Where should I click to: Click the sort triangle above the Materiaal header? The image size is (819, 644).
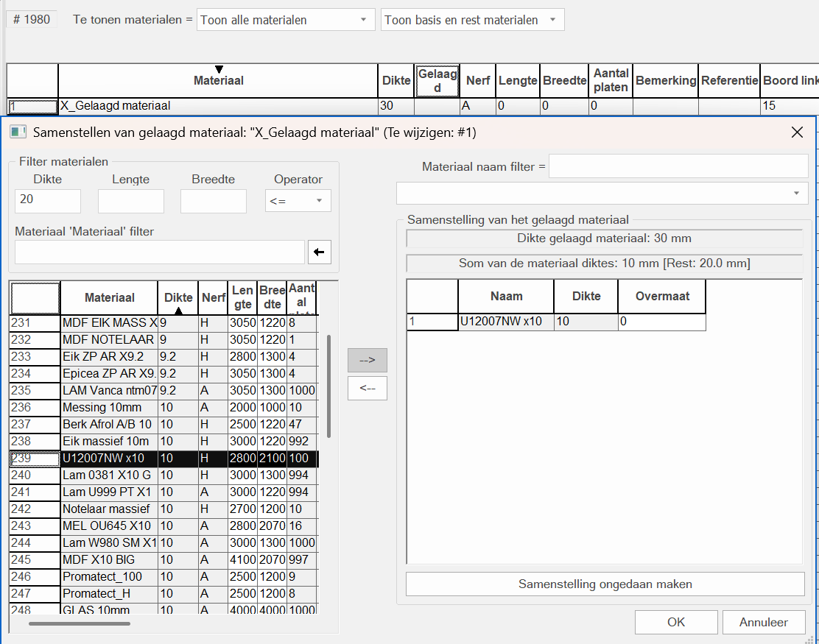pyautogui.click(x=219, y=70)
